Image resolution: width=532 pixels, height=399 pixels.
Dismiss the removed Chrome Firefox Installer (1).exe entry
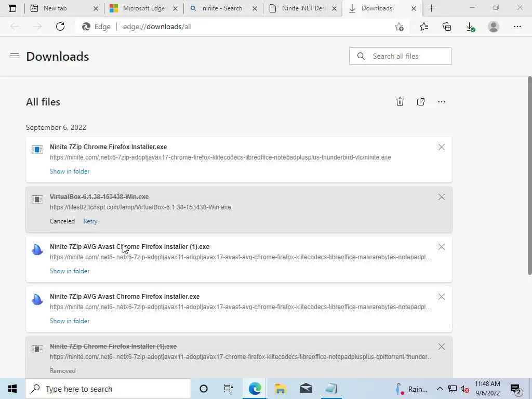(442, 347)
